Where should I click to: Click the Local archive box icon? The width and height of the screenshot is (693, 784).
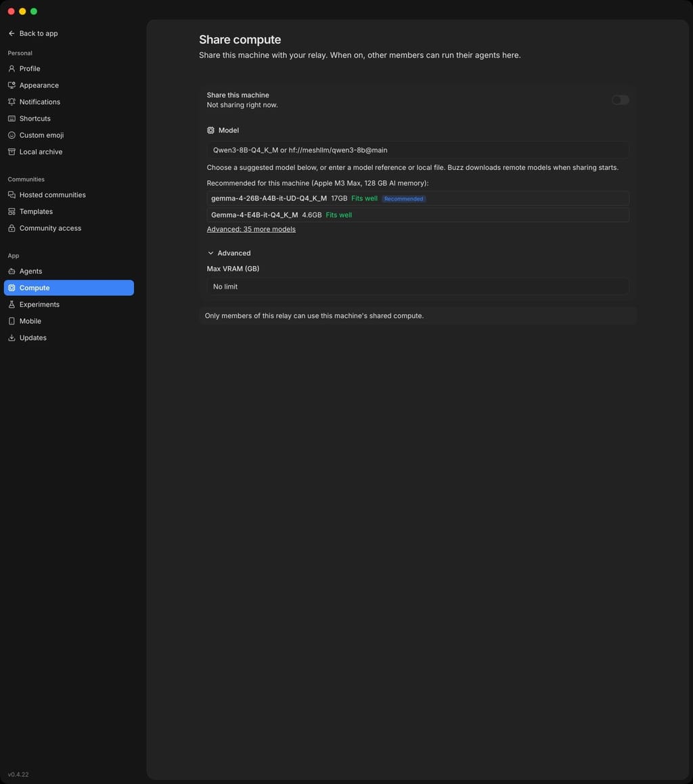[12, 152]
